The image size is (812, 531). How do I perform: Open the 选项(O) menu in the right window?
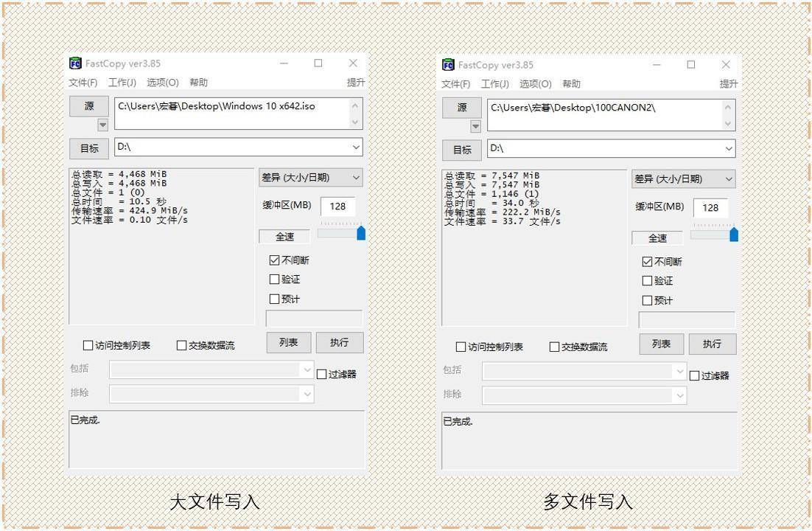coord(533,83)
